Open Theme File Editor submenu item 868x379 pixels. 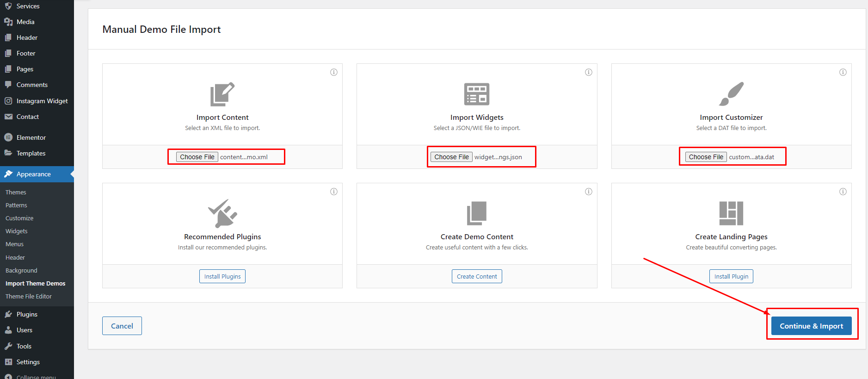[29, 296]
